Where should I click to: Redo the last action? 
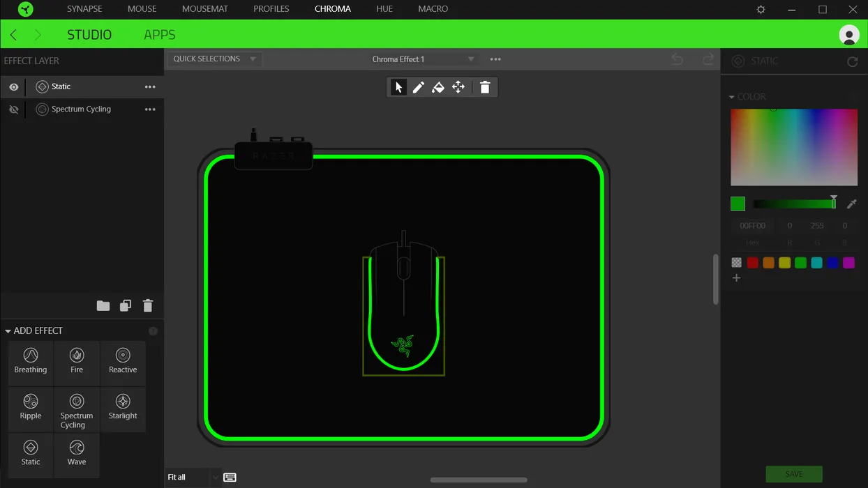coord(708,59)
